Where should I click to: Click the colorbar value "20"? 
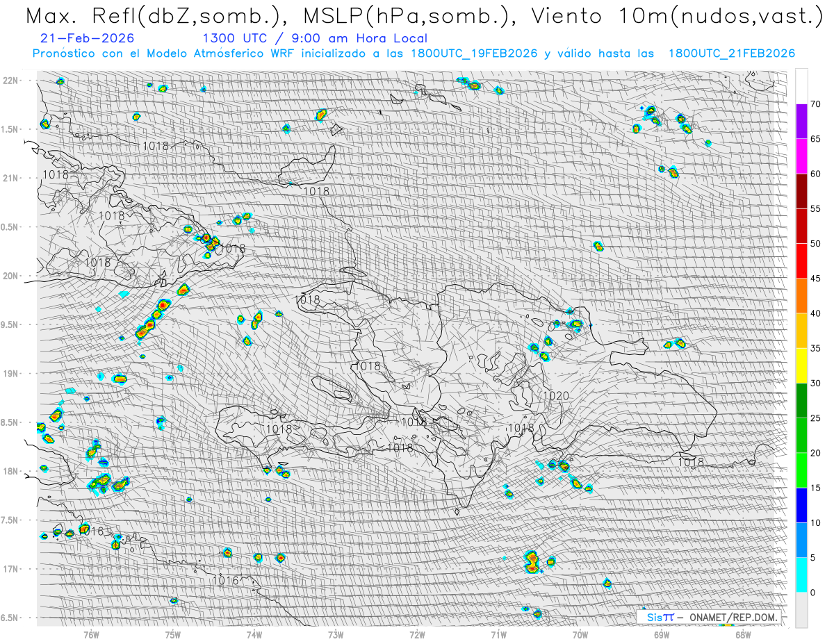click(816, 453)
